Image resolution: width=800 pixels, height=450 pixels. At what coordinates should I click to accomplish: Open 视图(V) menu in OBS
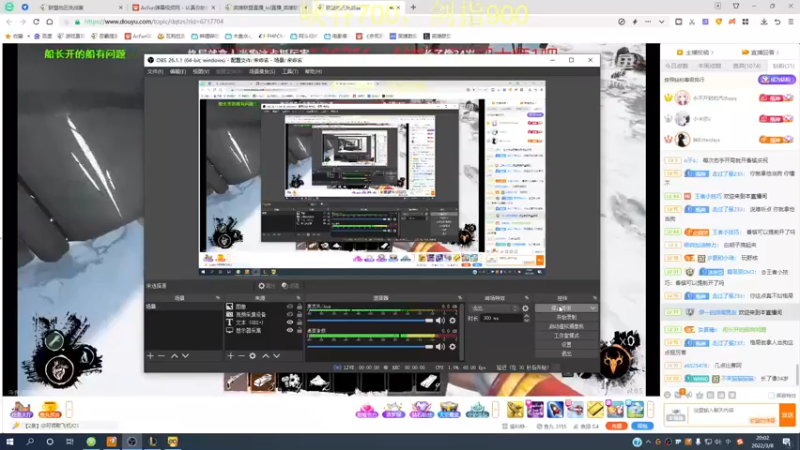(201, 71)
